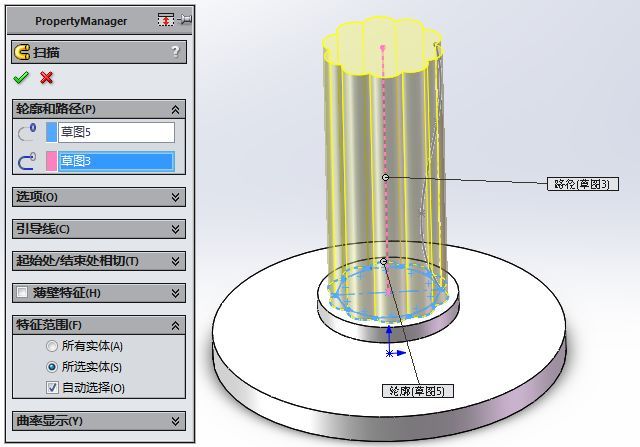Select the 所有实体(A) radio button
Image resolution: width=640 pixels, height=447 pixels.
pyautogui.click(x=52, y=346)
